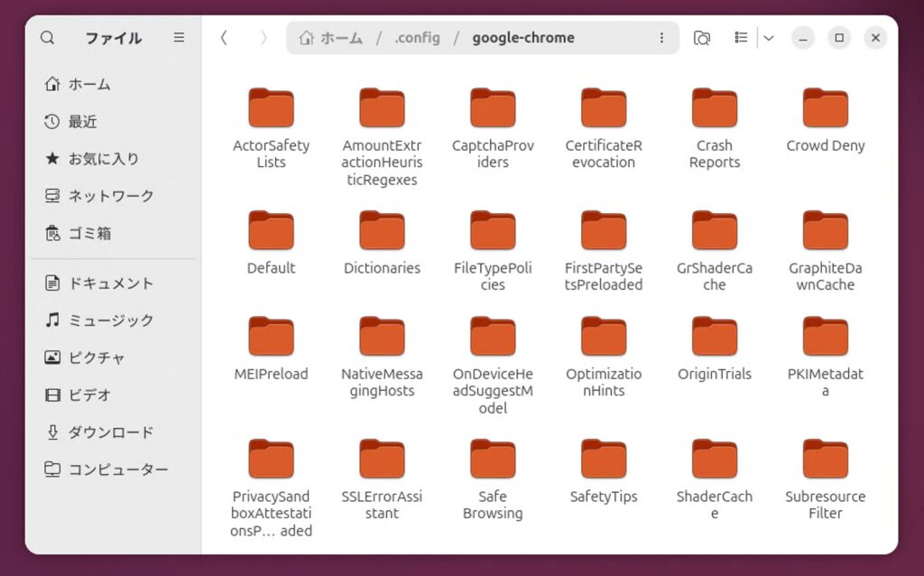Open the path bar three-dots menu
This screenshot has height=576, width=924.
(x=661, y=38)
